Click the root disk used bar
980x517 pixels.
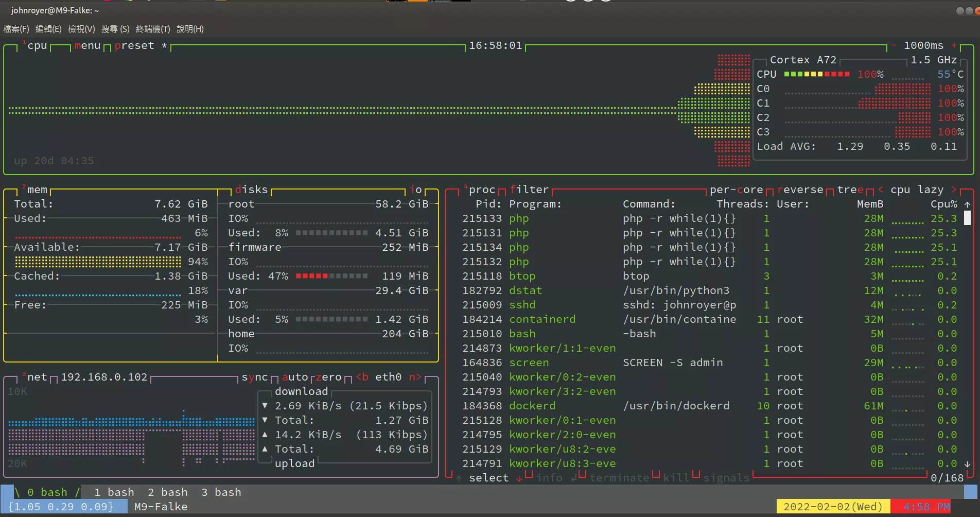[331, 233]
